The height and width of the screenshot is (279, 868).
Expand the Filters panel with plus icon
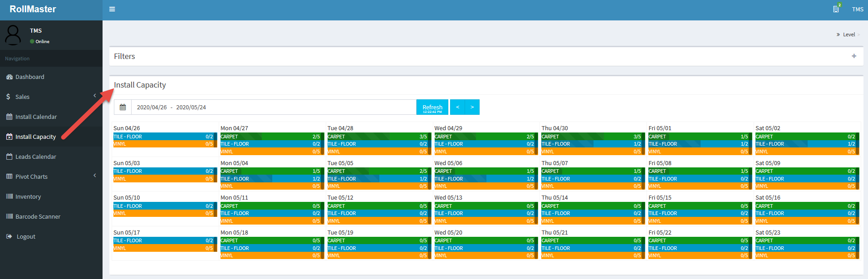point(854,56)
